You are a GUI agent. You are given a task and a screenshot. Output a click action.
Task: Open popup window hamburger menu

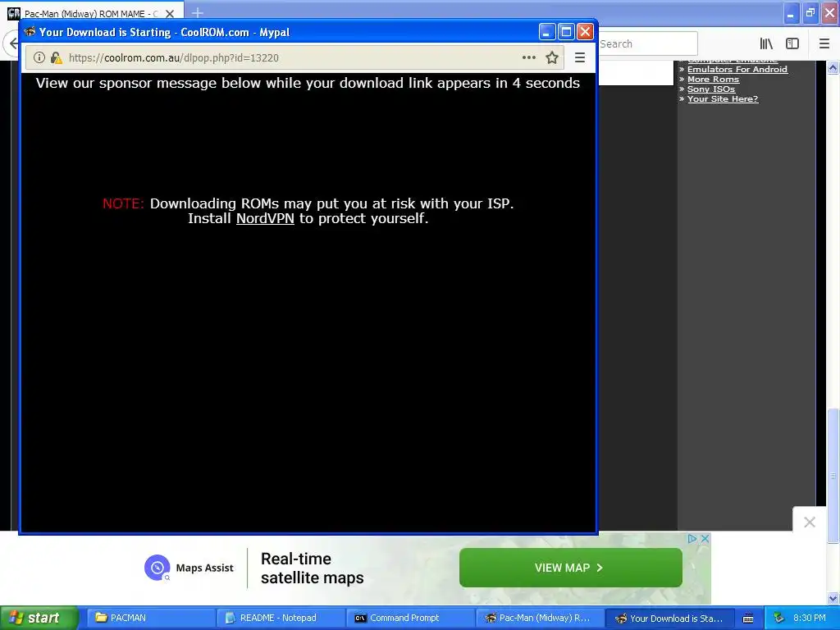click(580, 57)
